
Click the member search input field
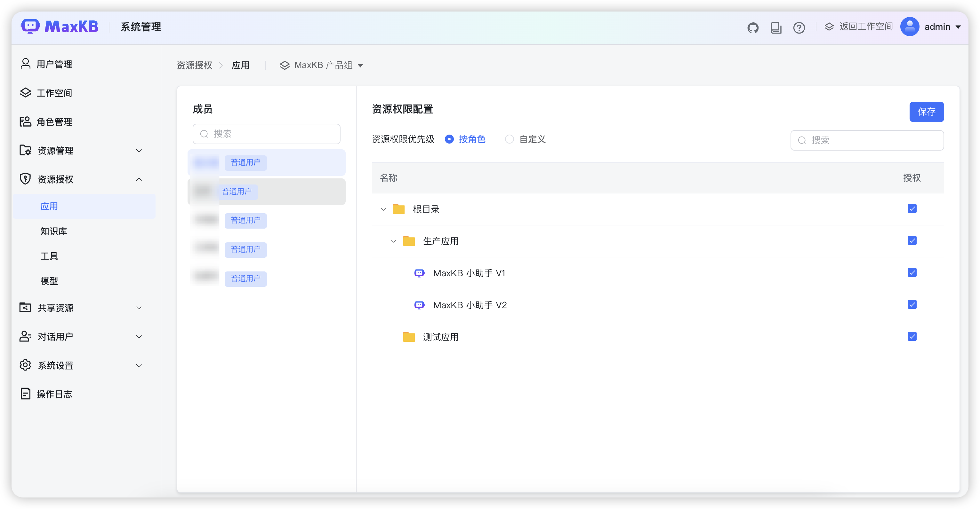(x=266, y=134)
